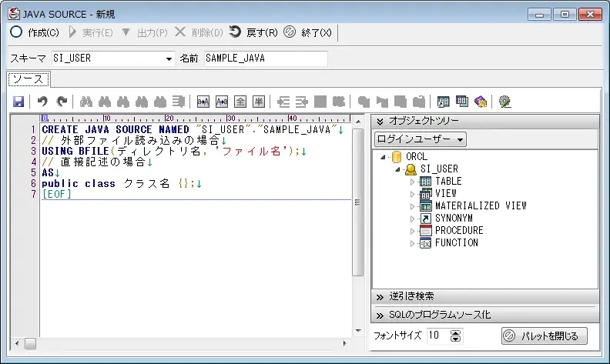Click the フォントサイズ value field showing 10
The width and height of the screenshot is (610, 364).
click(438, 336)
